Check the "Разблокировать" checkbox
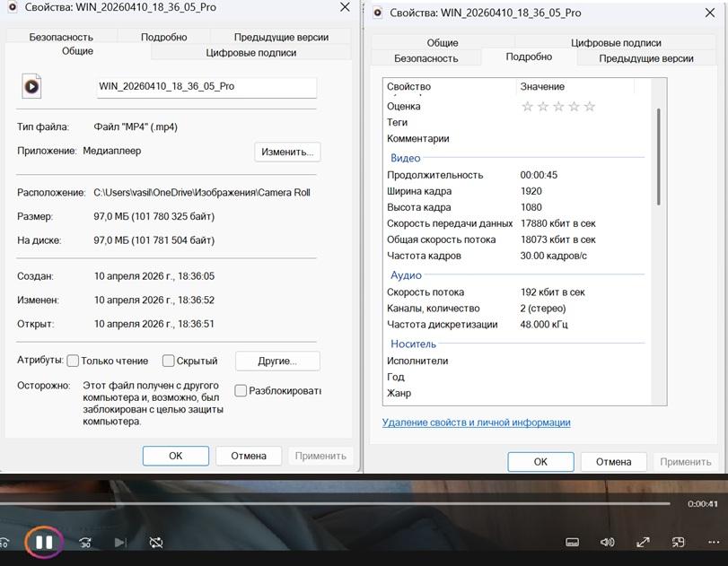The height and width of the screenshot is (566, 728). 241,390
